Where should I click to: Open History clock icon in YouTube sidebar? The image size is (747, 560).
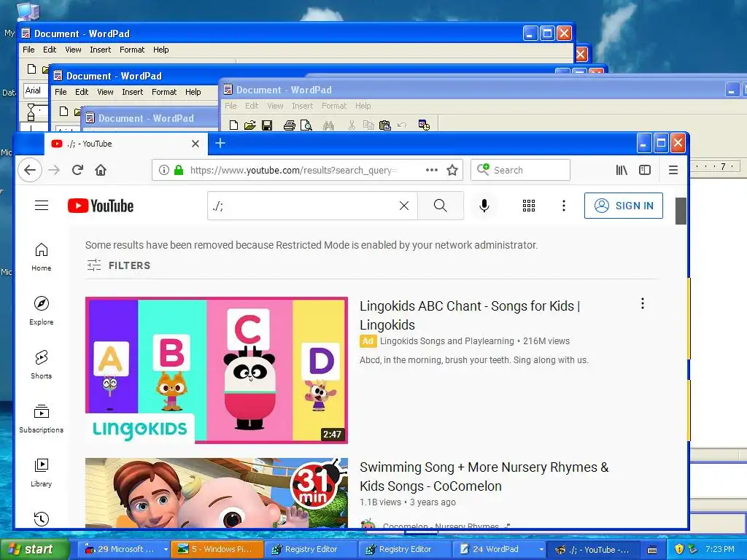(42, 518)
